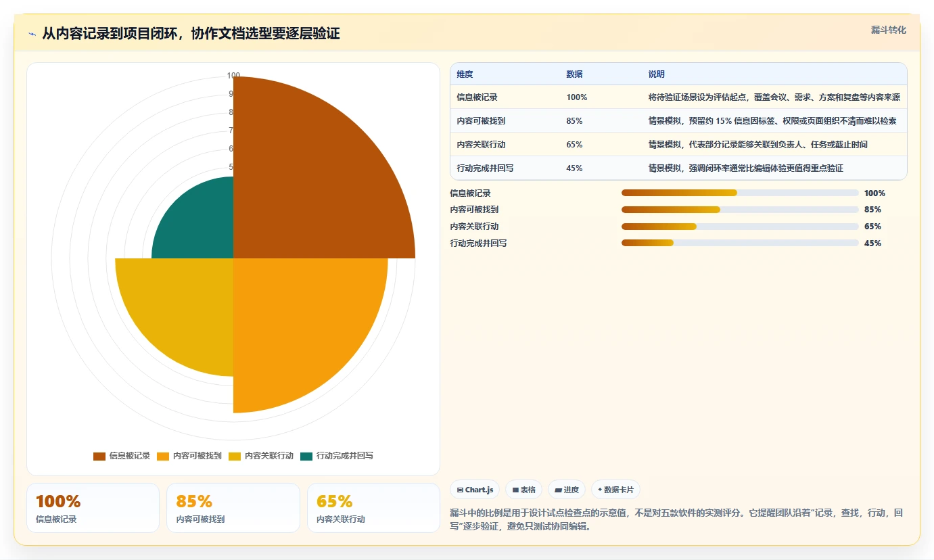The width and height of the screenshot is (934, 560).
Task: Toggle the 内容可被找到 legend swatch
Action: click(163, 456)
